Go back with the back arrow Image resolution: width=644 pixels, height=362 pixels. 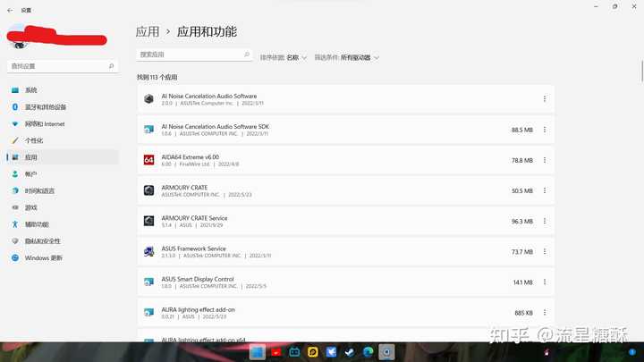pos(10,10)
